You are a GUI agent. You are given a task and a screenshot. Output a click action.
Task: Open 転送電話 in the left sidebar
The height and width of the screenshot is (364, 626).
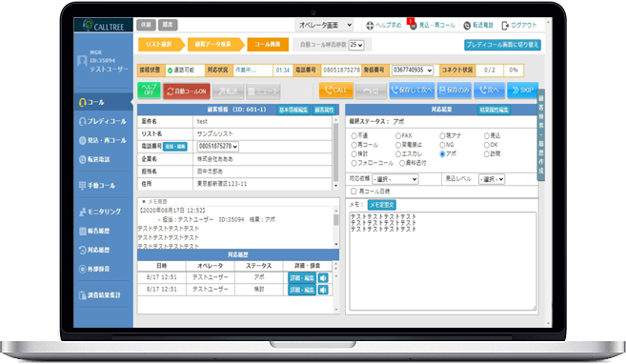pyautogui.click(x=95, y=159)
